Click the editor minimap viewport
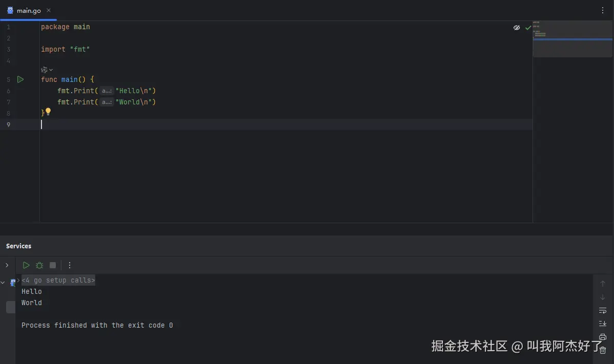614x364 pixels. click(x=572, y=39)
